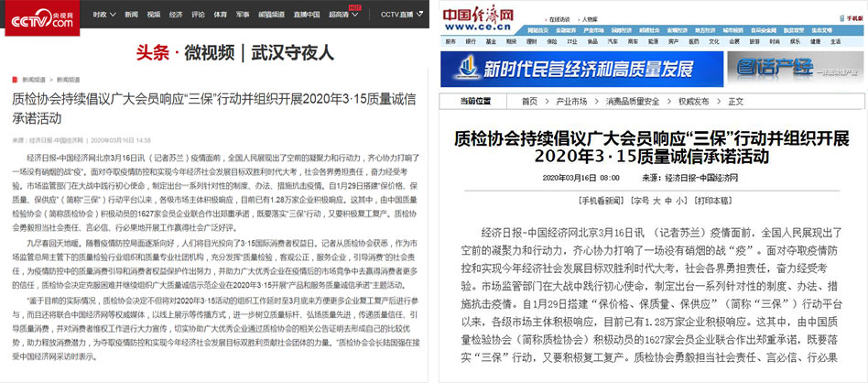Open the 产业市场 breadcrumb link
Image resolution: width=868 pixels, height=383 pixels.
570,101
